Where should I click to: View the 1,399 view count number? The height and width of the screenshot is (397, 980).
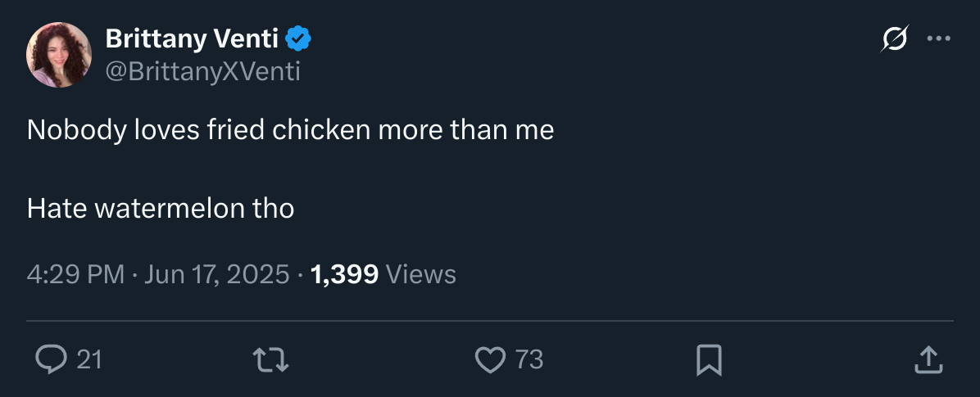pos(345,274)
